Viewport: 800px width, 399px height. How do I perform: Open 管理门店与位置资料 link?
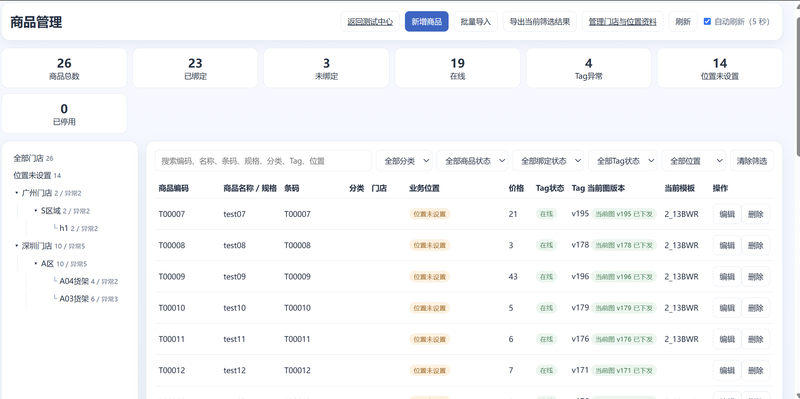(x=622, y=21)
